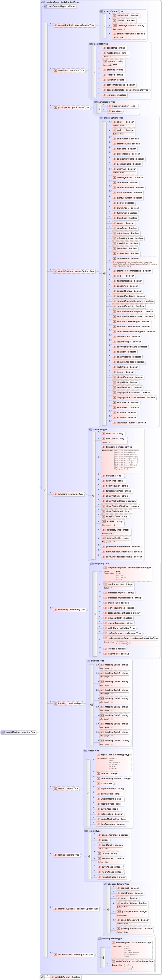
Task: Click the element icon of validateFormat
Action: point(52,977)
